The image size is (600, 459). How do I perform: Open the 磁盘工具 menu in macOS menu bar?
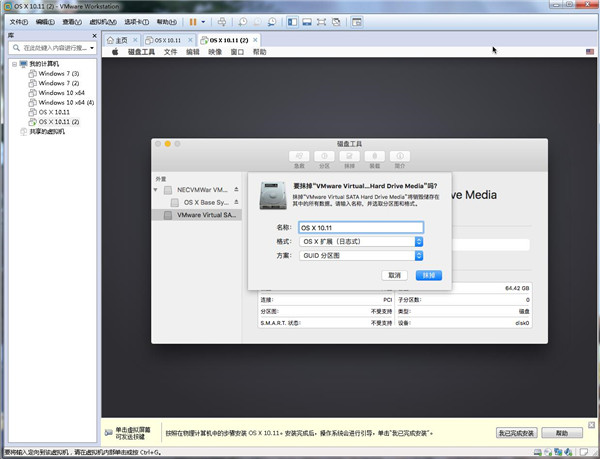click(141, 52)
